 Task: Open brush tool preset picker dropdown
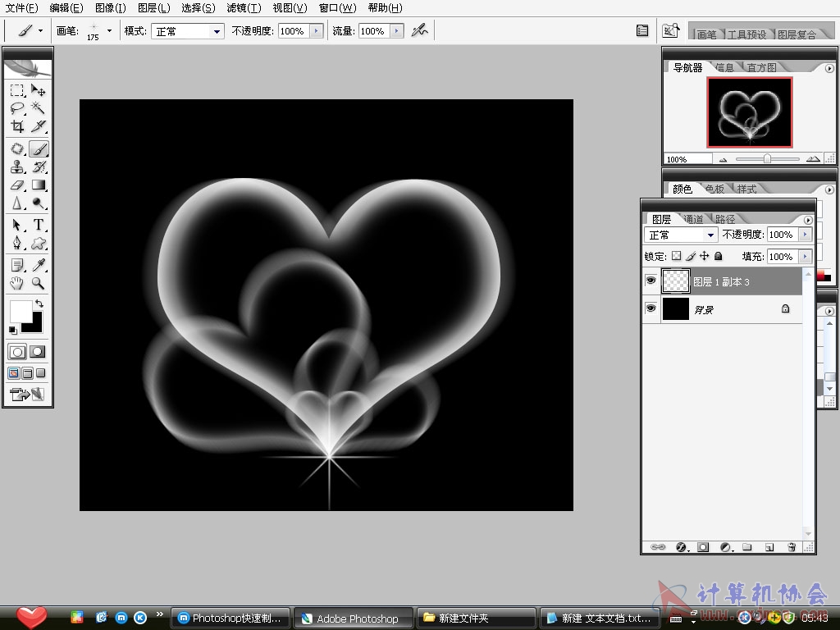(41, 31)
